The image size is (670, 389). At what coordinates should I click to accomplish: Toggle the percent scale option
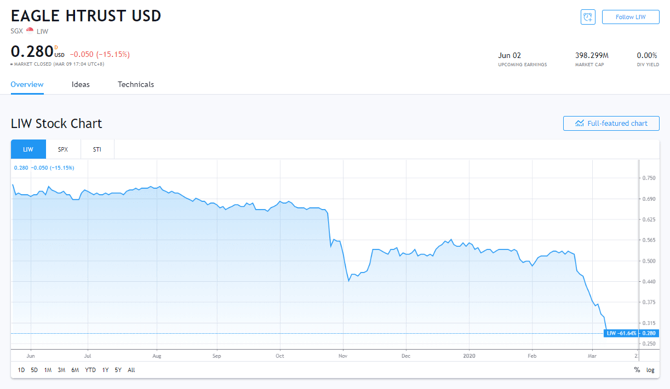pos(637,370)
